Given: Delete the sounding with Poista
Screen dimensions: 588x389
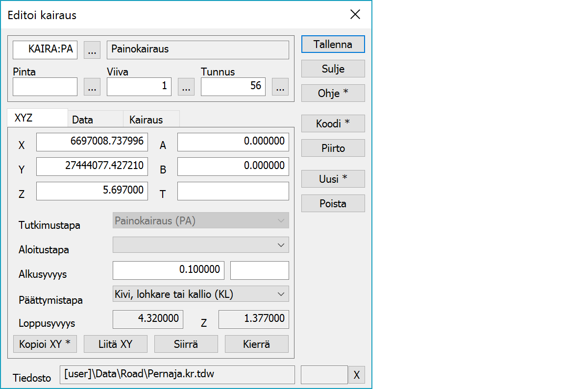Looking at the screenshot, I should (x=333, y=203).
